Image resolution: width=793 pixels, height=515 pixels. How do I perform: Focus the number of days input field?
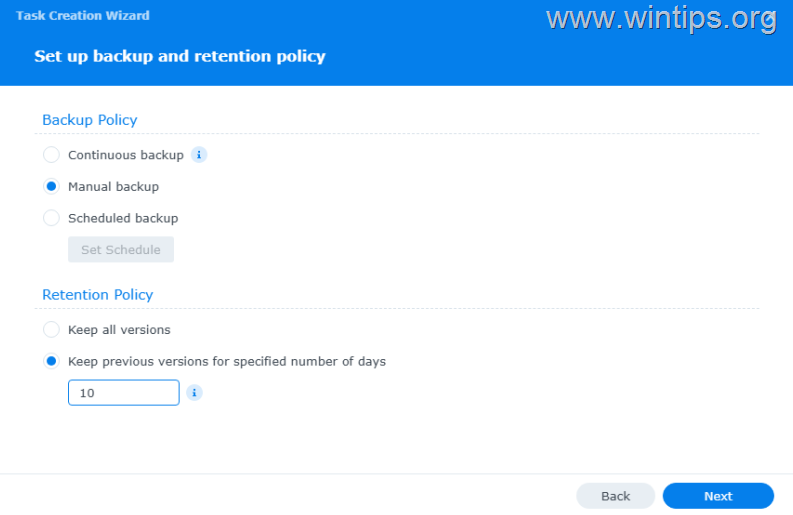click(x=123, y=393)
